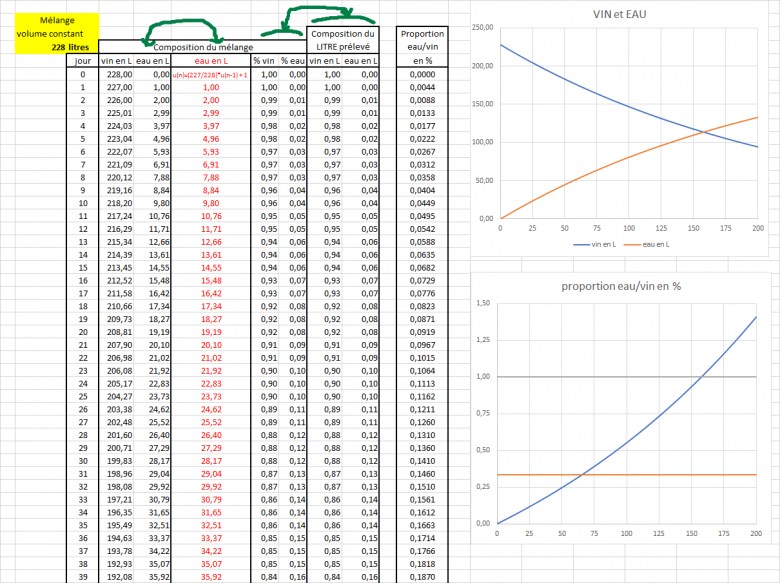Viewport: 780px width, 583px height.
Task: Click the proportion eau/vin en % chart title
Action: 621,287
